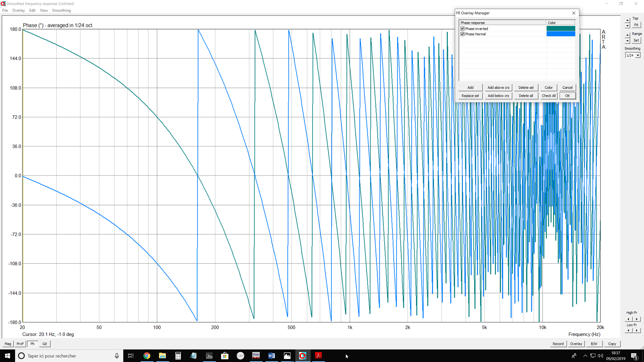The image size is (644, 362).
Task: Click Add in Overlay Manager
Action: tap(470, 87)
